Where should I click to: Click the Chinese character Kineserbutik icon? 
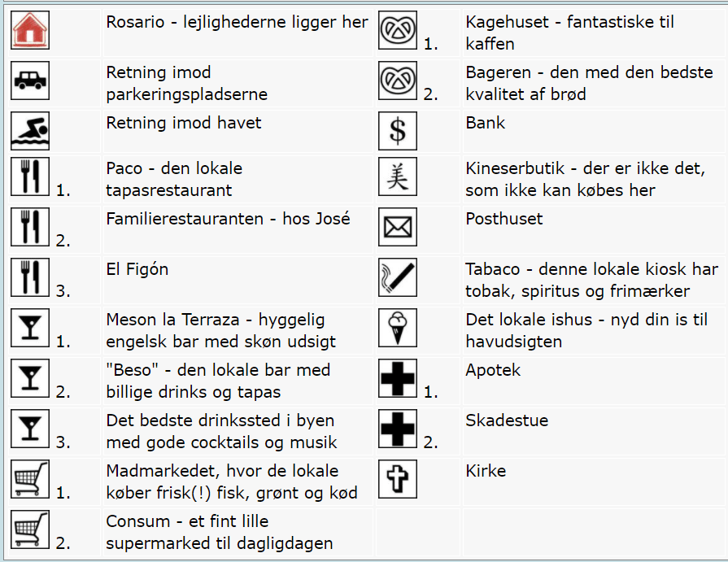[x=398, y=176]
